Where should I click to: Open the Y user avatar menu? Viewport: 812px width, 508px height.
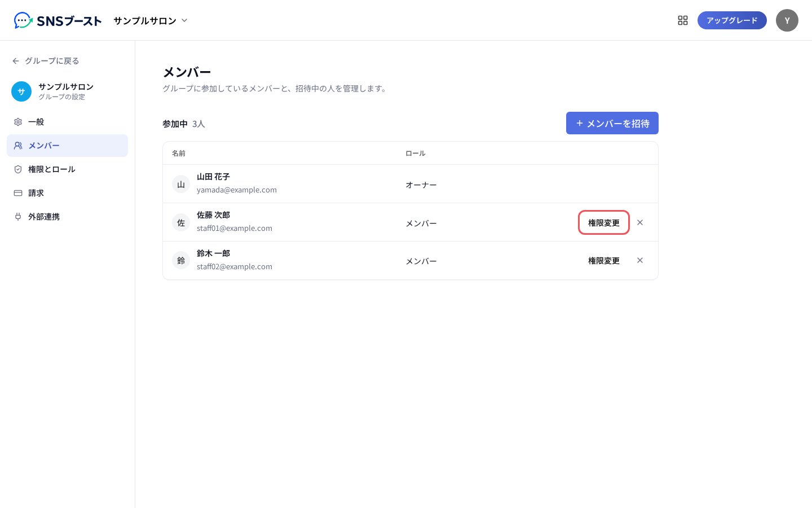(787, 20)
